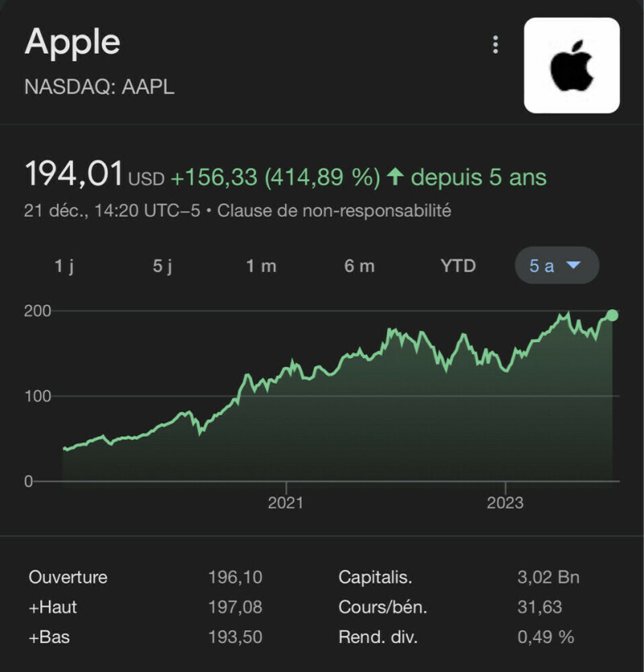Screen dimensions: 644x672
Task: Switch to the 6 m range tab
Action: pos(360,266)
